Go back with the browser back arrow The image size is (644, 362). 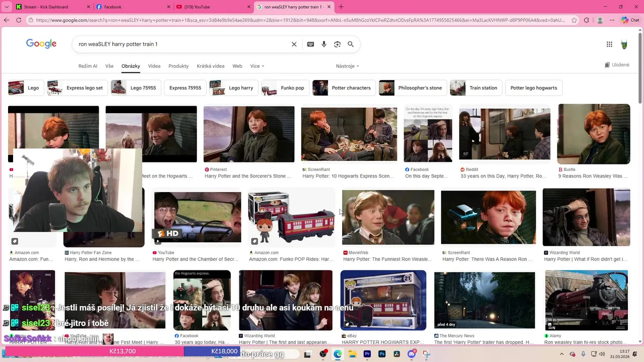click(7, 20)
